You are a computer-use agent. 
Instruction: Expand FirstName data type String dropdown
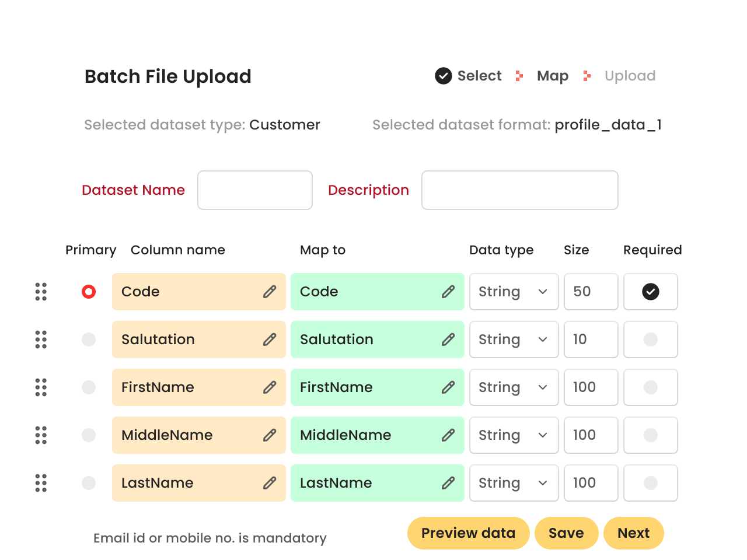point(514,387)
